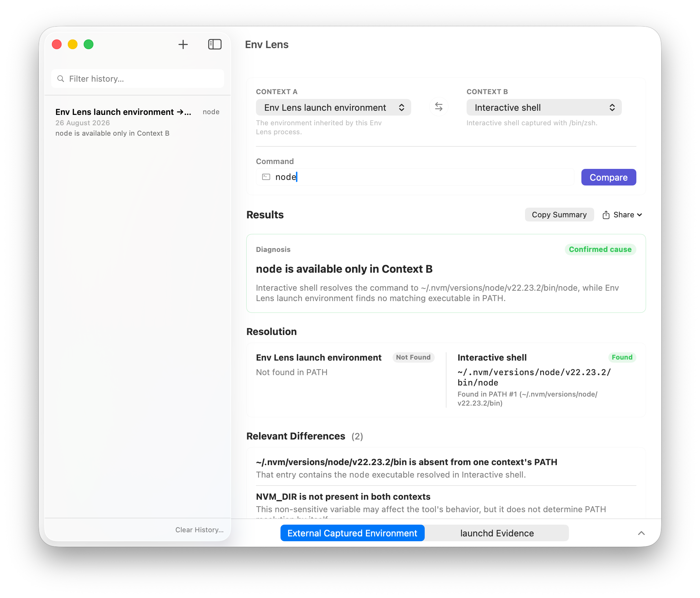
Task: Click the "node" tag on the history entry
Action: (x=211, y=112)
